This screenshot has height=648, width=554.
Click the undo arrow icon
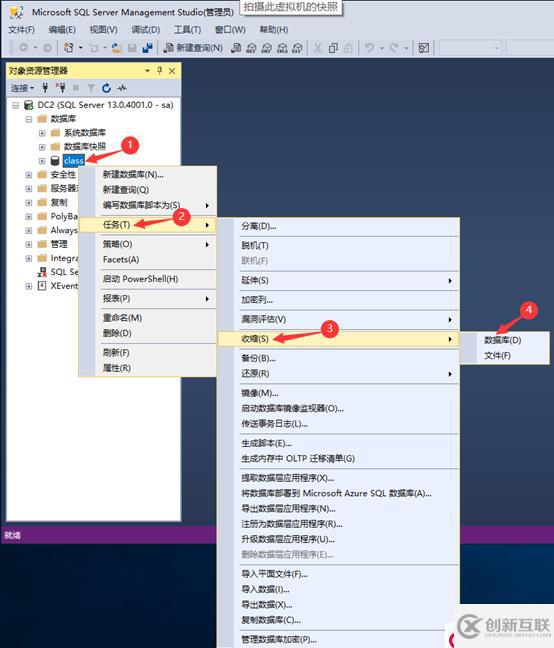click(x=369, y=48)
